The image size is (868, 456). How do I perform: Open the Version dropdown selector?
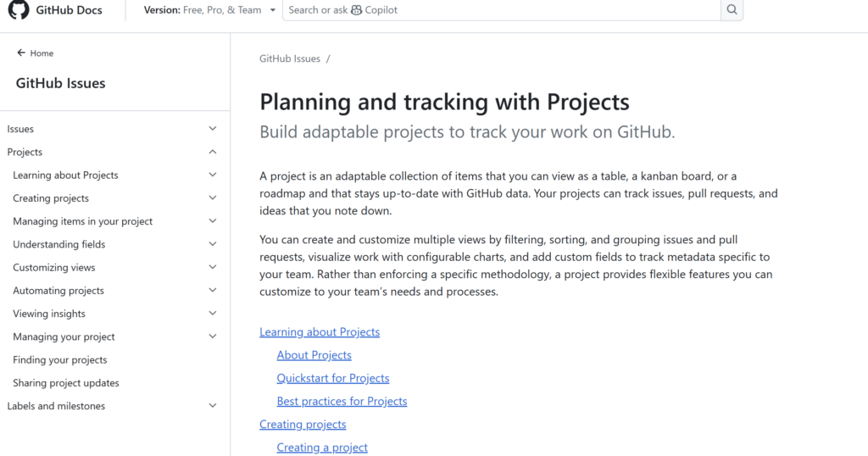pos(209,10)
